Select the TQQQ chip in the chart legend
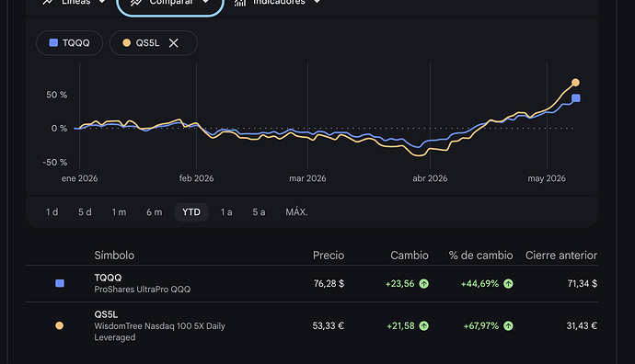This screenshot has height=364, width=635. click(x=70, y=43)
